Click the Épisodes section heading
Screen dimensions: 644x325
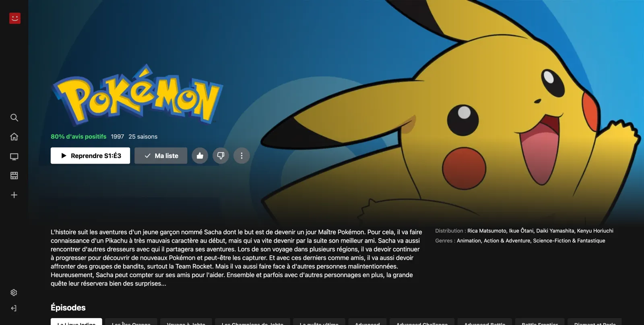pyautogui.click(x=68, y=308)
